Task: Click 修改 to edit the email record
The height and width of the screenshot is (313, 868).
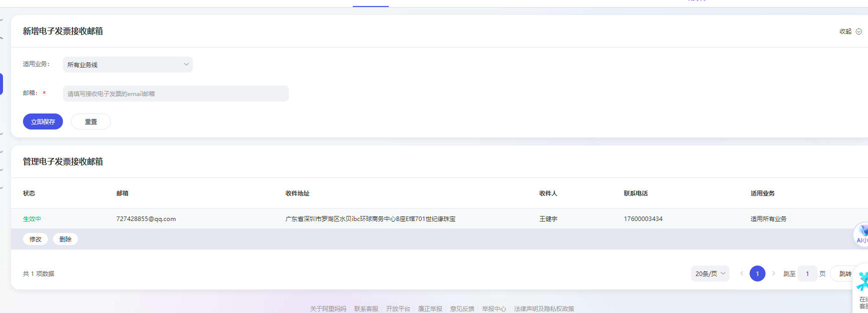Action: coord(35,239)
